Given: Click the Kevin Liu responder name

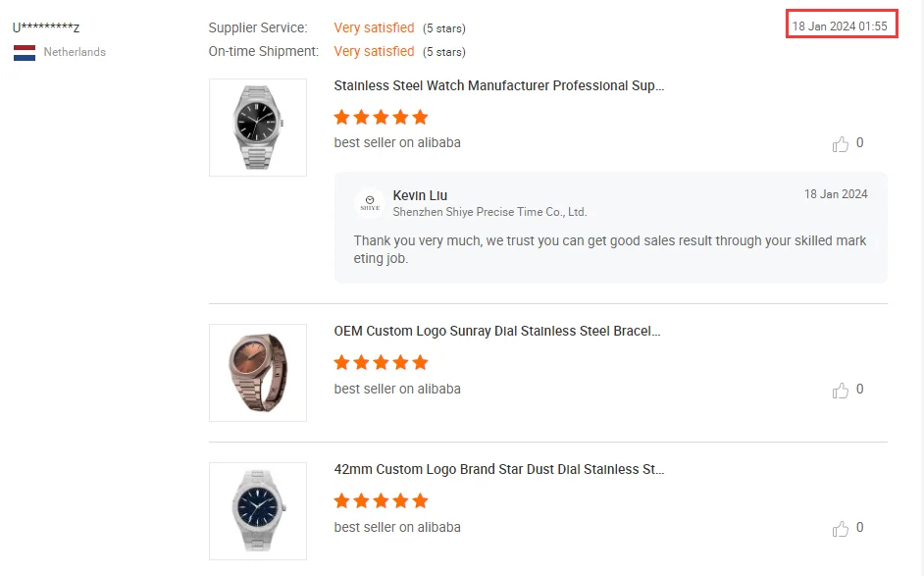Looking at the screenshot, I should pyautogui.click(x=420, y=196).
